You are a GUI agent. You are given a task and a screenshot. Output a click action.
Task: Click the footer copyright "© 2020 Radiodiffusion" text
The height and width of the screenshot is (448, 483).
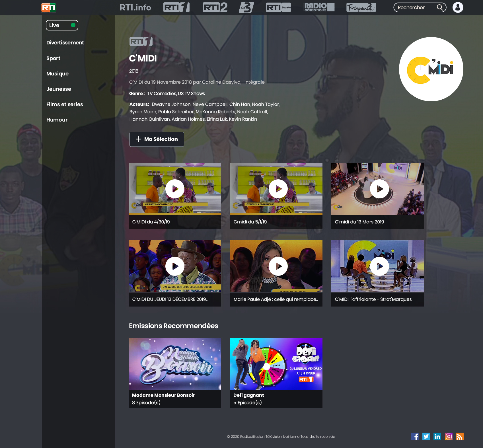281,437
